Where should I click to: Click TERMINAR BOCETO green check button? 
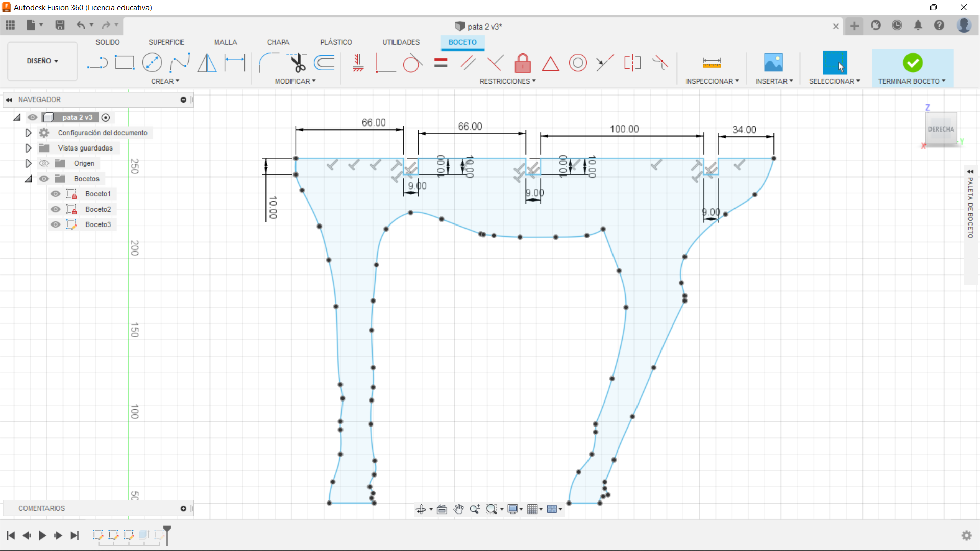(x=912, y=63)
